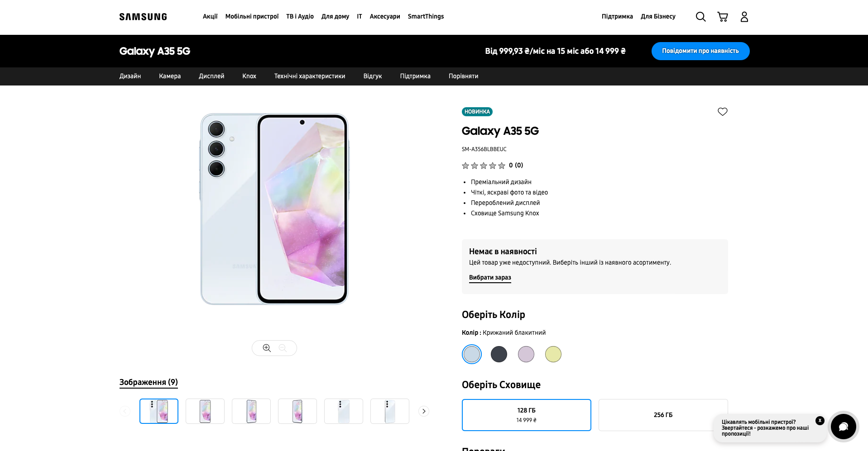Expand the Мобільні пристрої menu
Screen dimensions: 868x451
tap(252, 17)
